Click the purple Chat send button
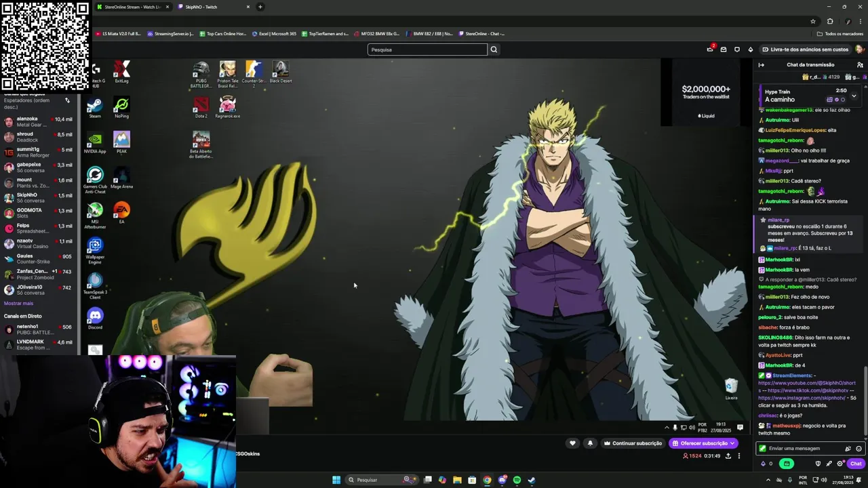 (x=856, y=464)
